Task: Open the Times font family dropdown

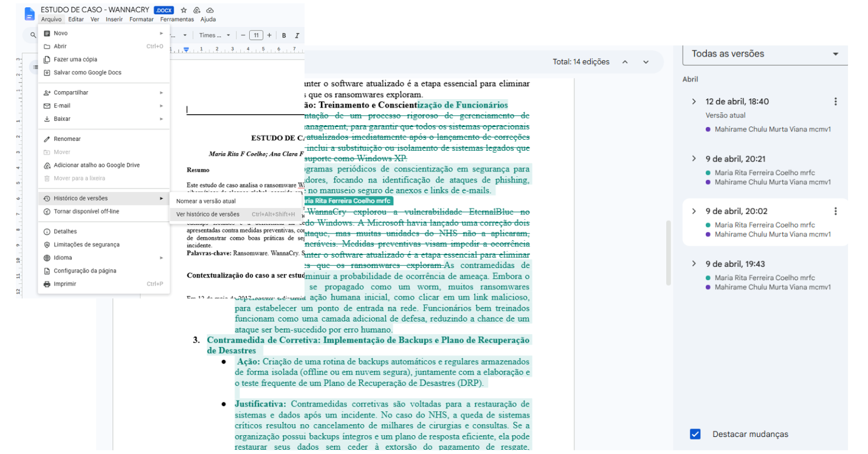Action: (215, 35)
